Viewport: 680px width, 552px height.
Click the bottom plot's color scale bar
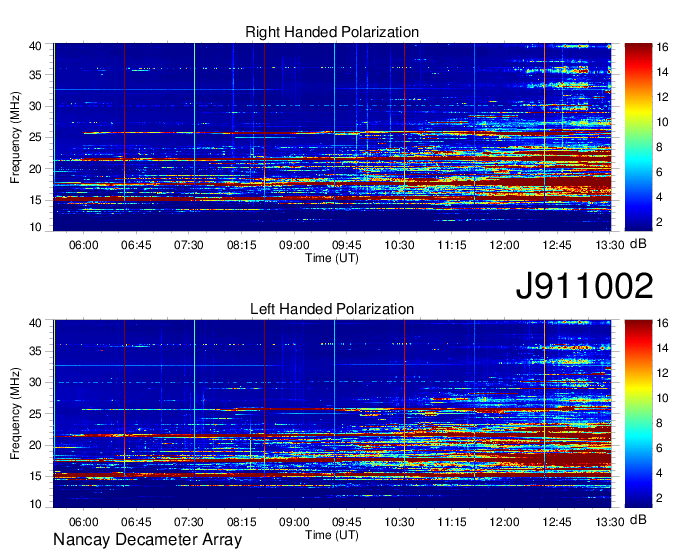tap(638, 414)
